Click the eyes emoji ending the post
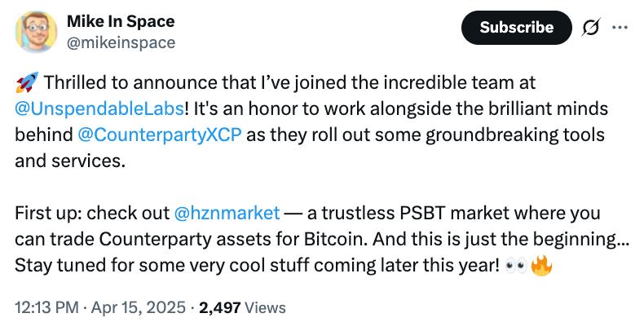The image size is (644, 331). (x=517, y=266)
